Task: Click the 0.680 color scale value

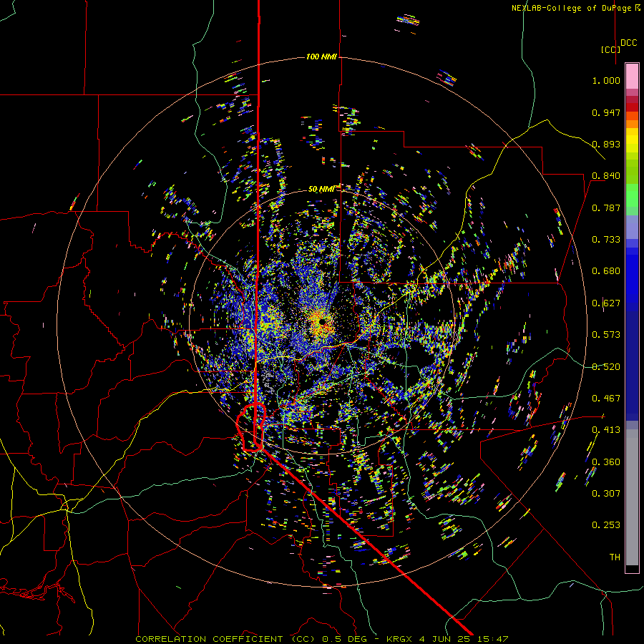Action: pos(606,271)
